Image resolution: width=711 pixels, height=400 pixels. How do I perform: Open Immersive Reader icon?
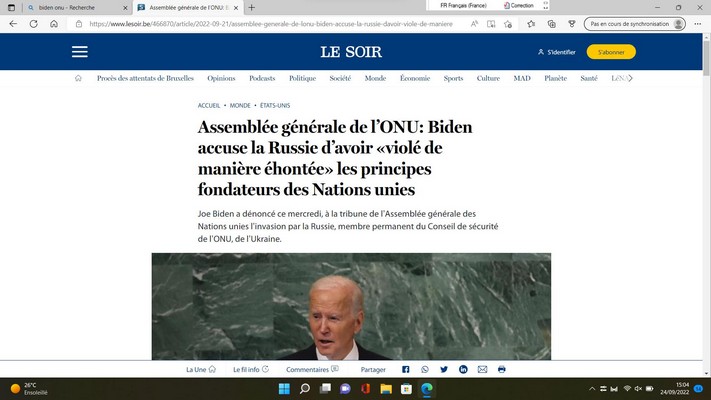click(491, 24)
